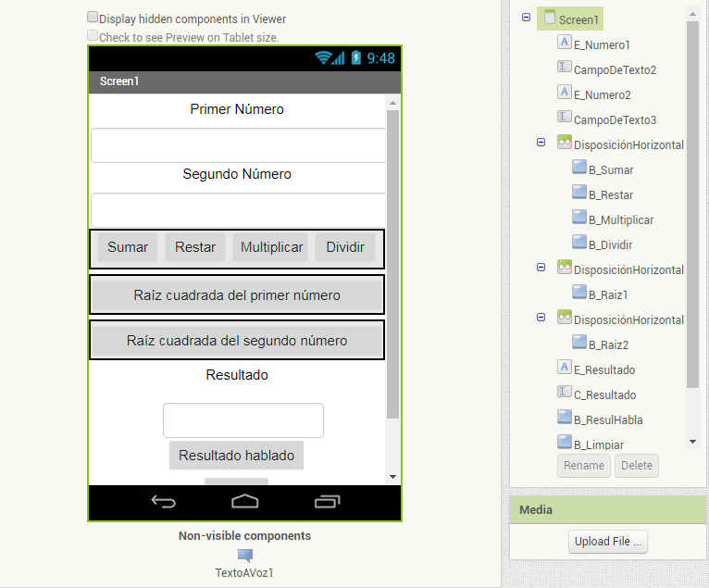
Task: Tap the Android back navigation icon
Action: pos(163,502)
